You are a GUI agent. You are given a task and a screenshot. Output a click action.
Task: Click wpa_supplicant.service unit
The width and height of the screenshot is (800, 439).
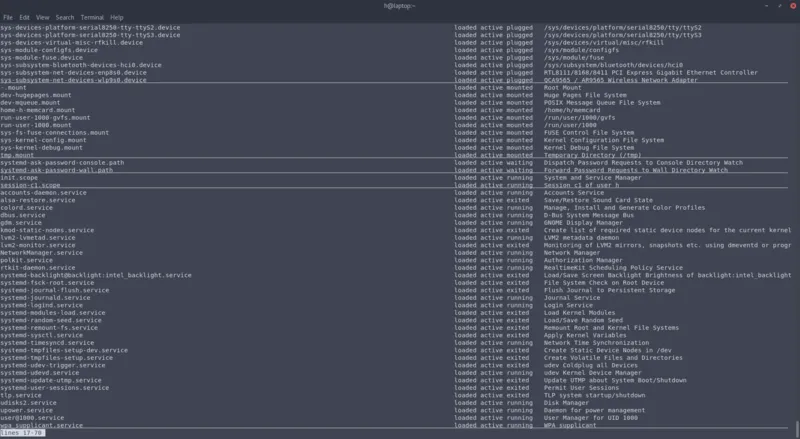(41, 425)
